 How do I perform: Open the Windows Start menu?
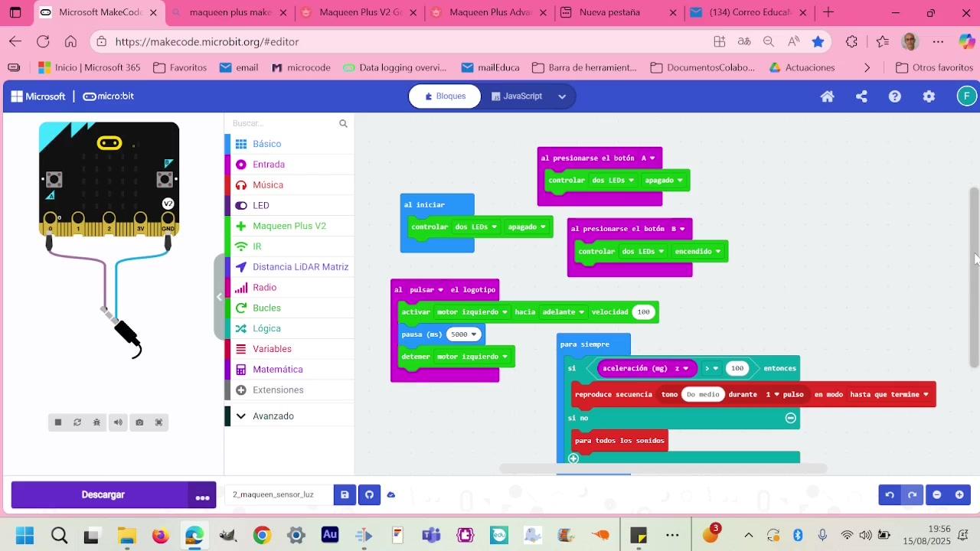point(25,535)
